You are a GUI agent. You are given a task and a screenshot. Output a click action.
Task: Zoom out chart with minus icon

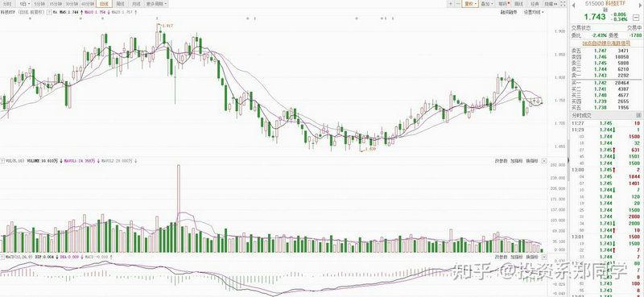click(458, 4)
